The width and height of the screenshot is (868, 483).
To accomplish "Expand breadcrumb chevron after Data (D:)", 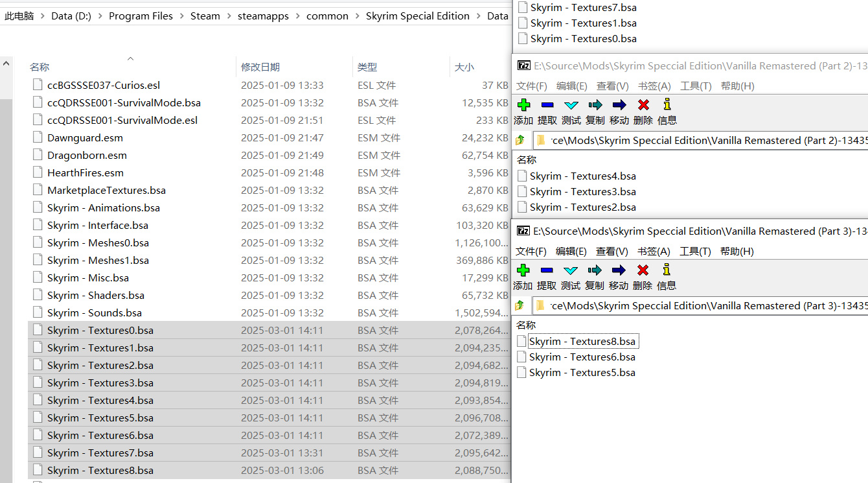I will (100, 16).
